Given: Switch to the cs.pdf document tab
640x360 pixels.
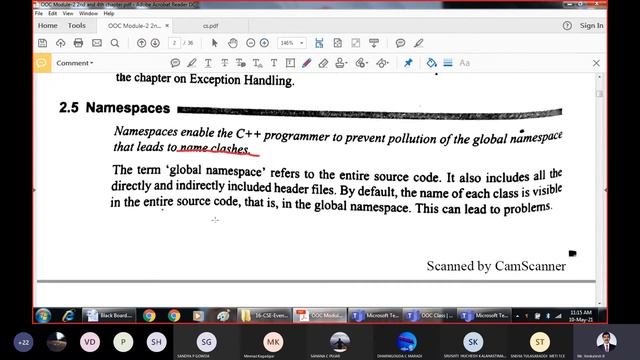Looking at the screenshot, I should tap(211, 26).
